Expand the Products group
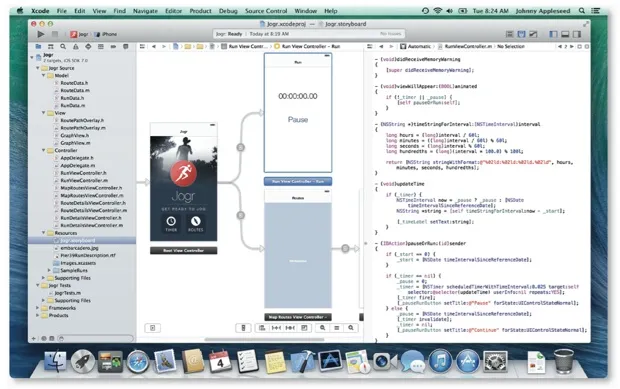 pos(38,315)
